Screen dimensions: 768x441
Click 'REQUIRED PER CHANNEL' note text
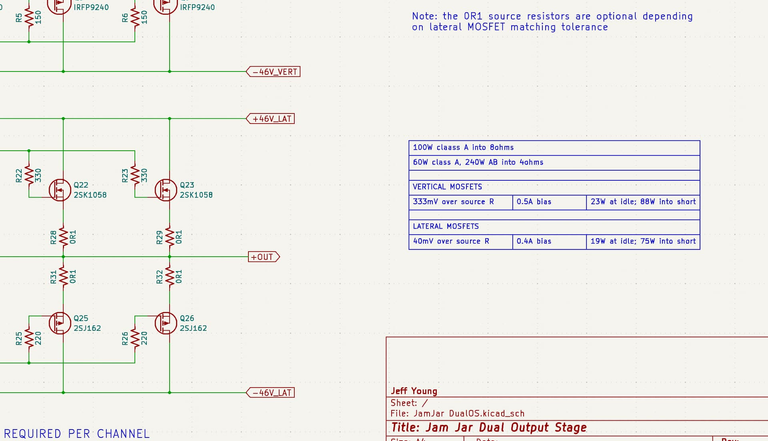point(76,434)
